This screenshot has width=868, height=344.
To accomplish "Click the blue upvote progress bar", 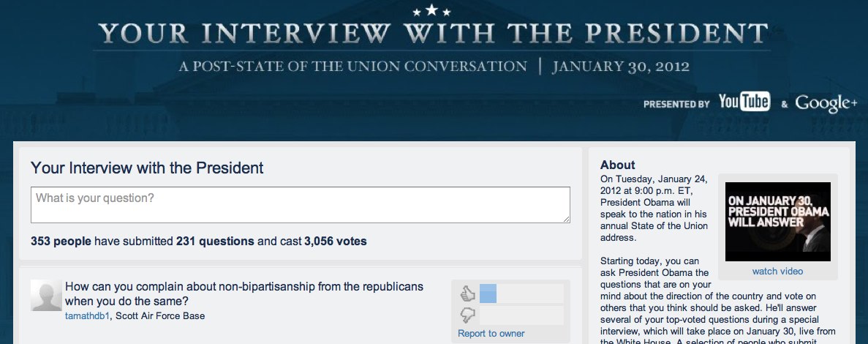I will pyautogui.click(x=488, y=293).
